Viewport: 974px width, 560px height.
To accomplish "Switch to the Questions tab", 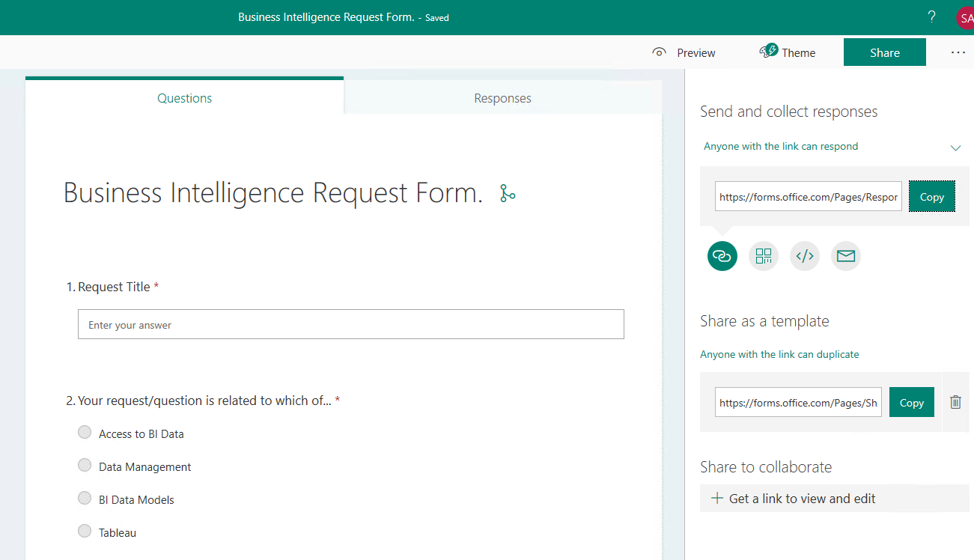I will [x=184, y=98].
